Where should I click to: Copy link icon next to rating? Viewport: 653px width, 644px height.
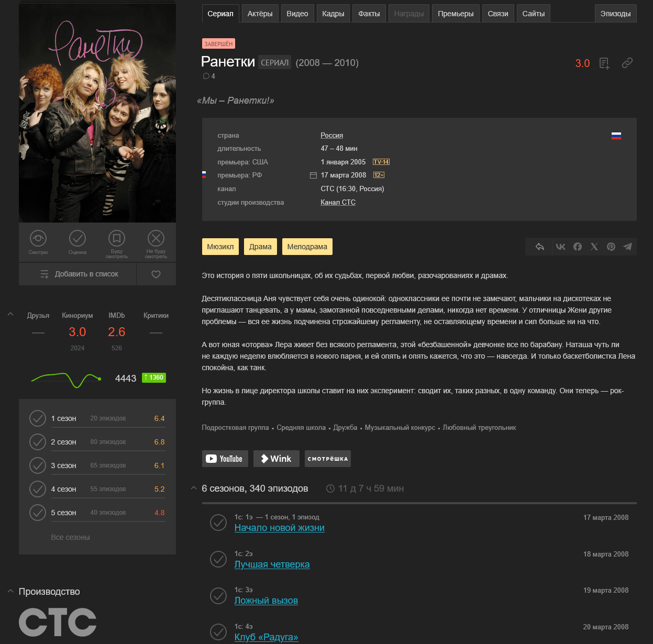(x=627, y=63)
